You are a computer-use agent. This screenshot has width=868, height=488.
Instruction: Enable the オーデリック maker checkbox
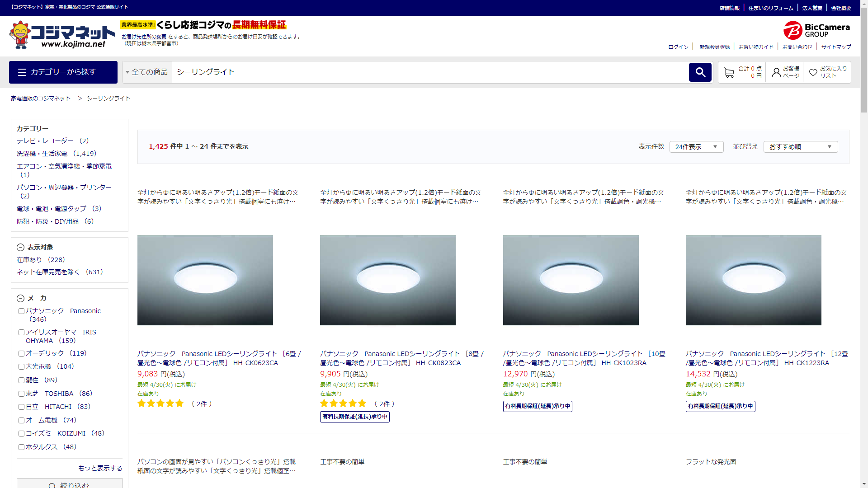(x=21, y=353)
